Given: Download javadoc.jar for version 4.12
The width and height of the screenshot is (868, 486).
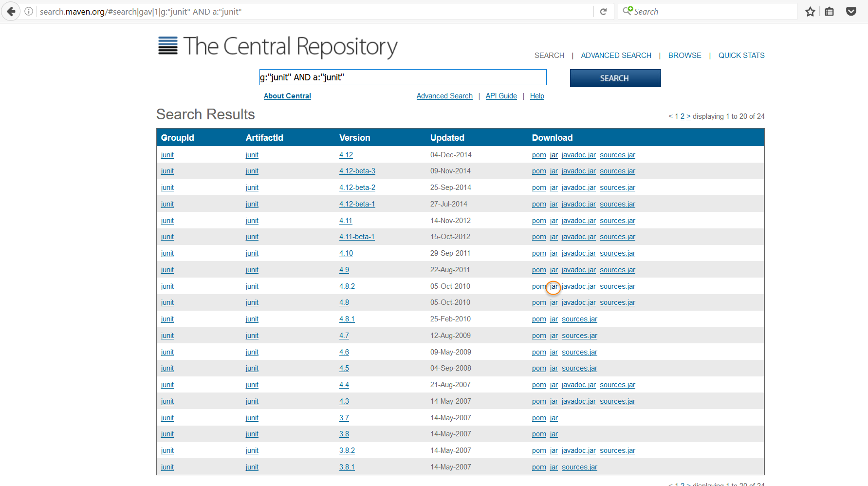Looking at the screenshot, I should pyautogui.click(x=579, y=155).
